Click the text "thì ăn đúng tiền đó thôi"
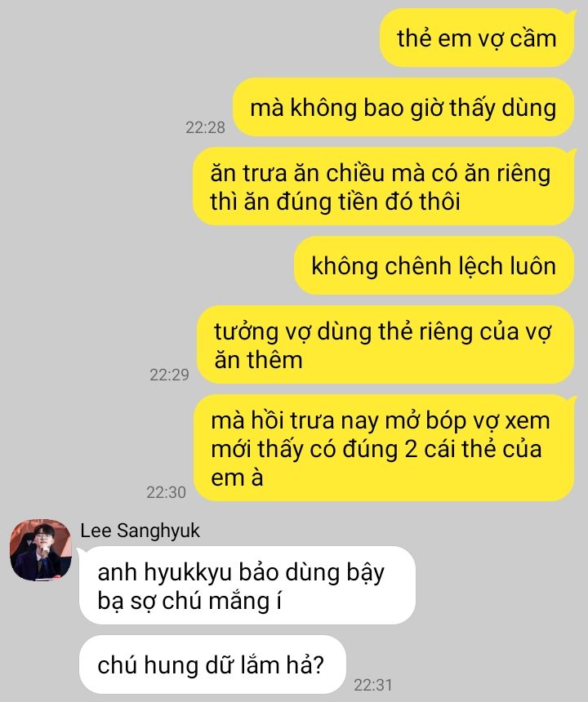The height and width of the screenshot is (702, 588). 335,202
